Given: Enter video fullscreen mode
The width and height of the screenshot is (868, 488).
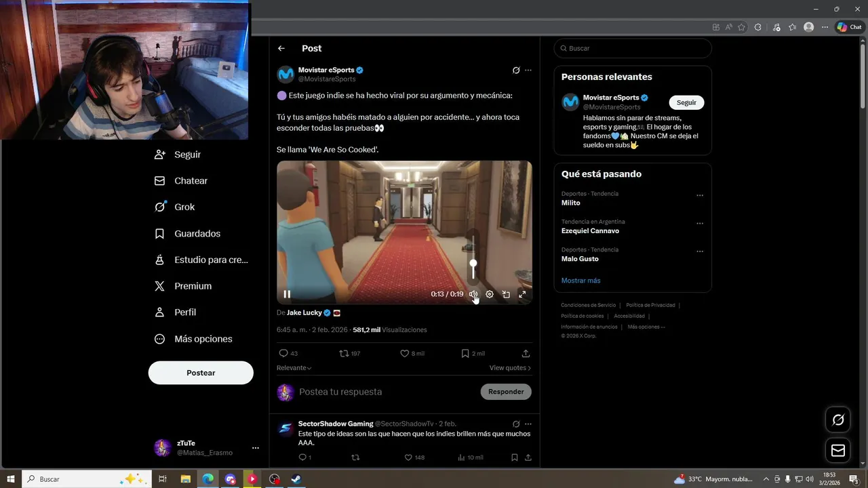Looking at the screenshot, I should click(x=522, y=294).
